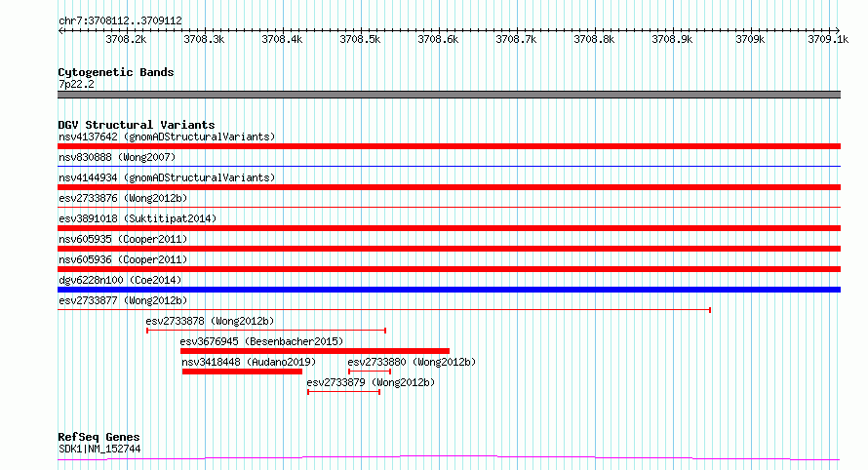Select the 7p22.2 band label

(x=76, y=84)
